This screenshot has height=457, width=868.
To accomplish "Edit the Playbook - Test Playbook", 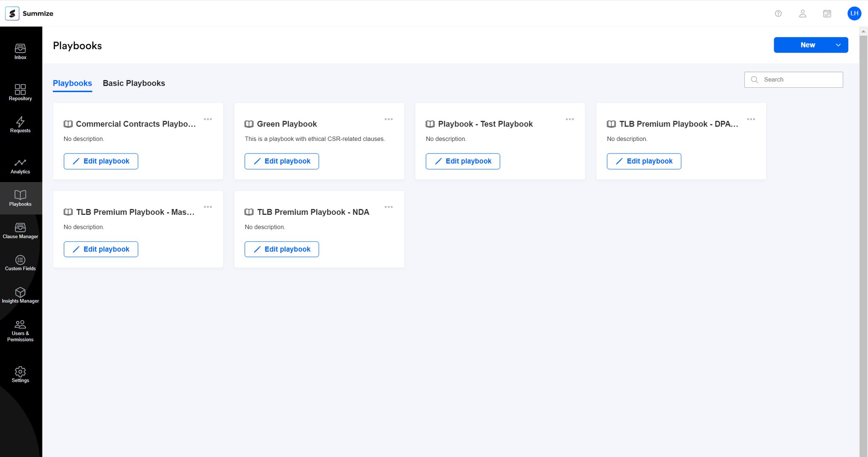I will 463,161.
